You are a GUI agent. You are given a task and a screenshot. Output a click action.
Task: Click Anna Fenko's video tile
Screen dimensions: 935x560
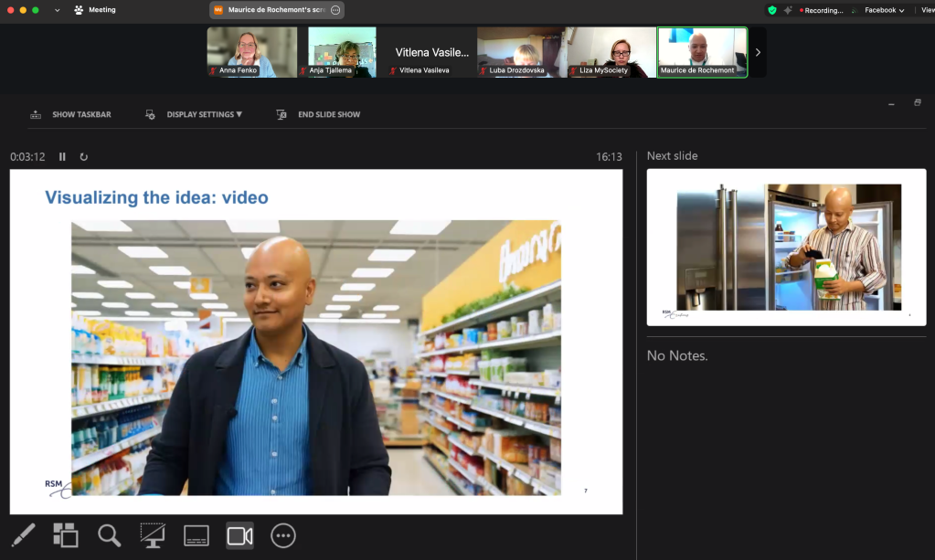tap(252, 52)
